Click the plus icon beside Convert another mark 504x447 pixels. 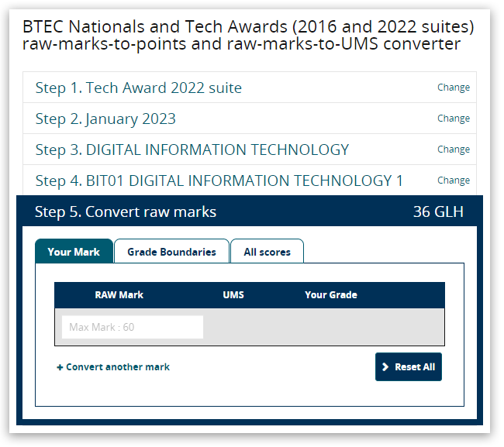[x=60, y=367]
